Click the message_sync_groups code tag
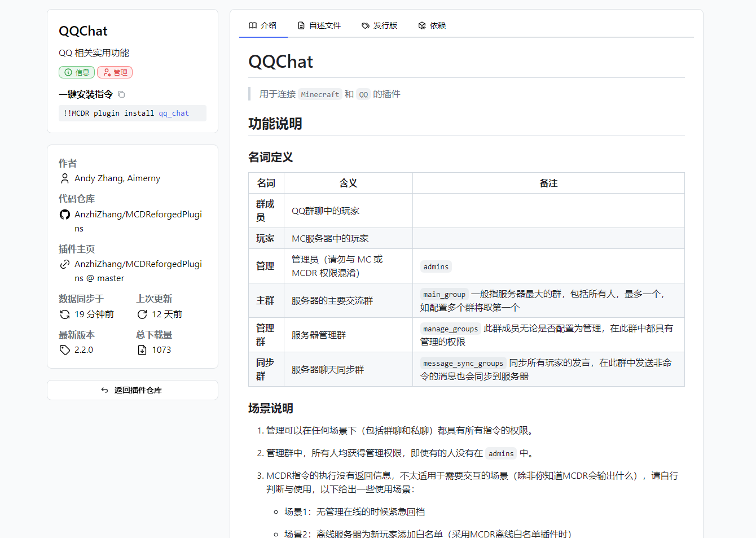 click(x=463, y=363)
